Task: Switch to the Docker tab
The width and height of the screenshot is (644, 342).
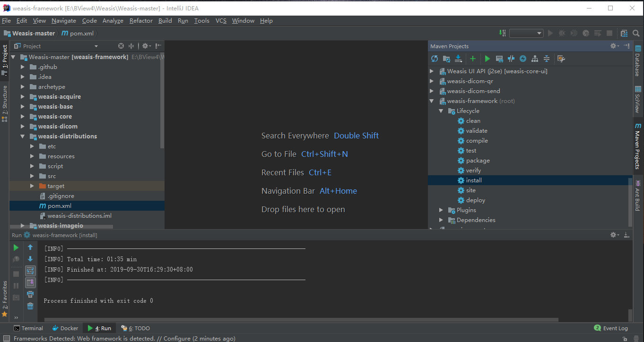Action: pyautogui.click(x=65, y=328)
